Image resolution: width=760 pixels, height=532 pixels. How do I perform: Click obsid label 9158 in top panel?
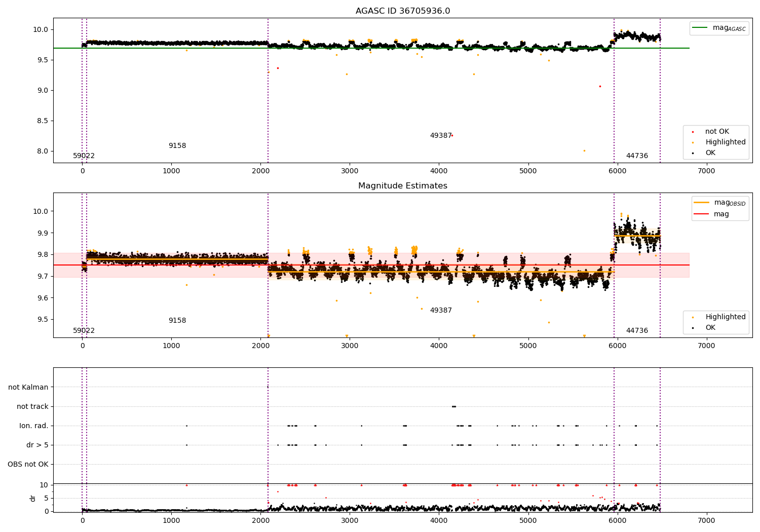177,146
